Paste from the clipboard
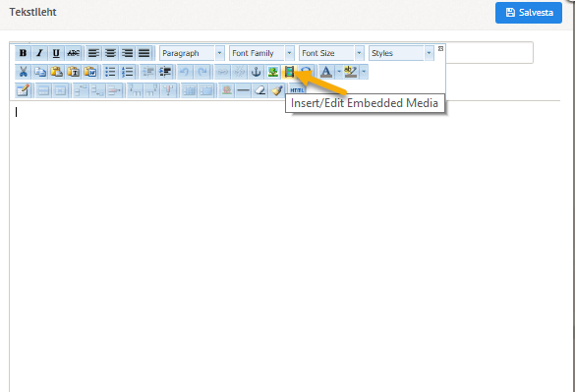This screenshot has width=575, height=392. click(x=56, y=72)
